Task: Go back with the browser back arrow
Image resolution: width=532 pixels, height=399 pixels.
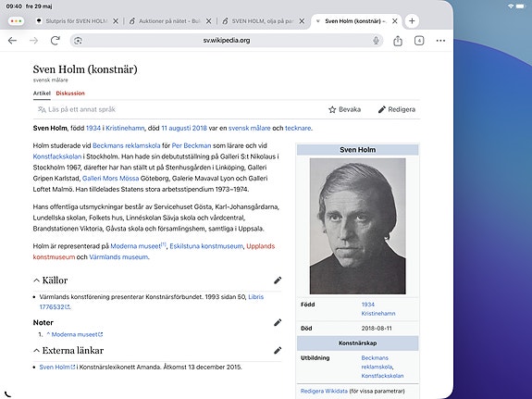Action: pyautogui.click(x=12, y=41)
